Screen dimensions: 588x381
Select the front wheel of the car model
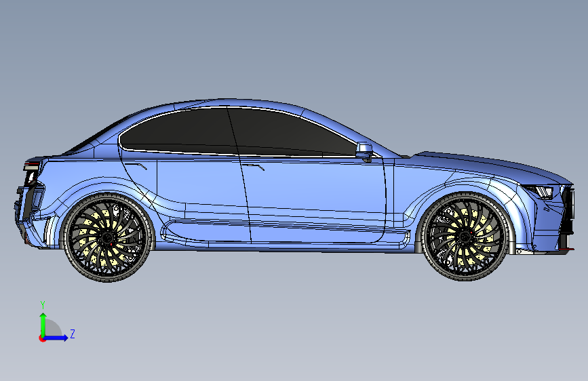click(x=465, y=237)
